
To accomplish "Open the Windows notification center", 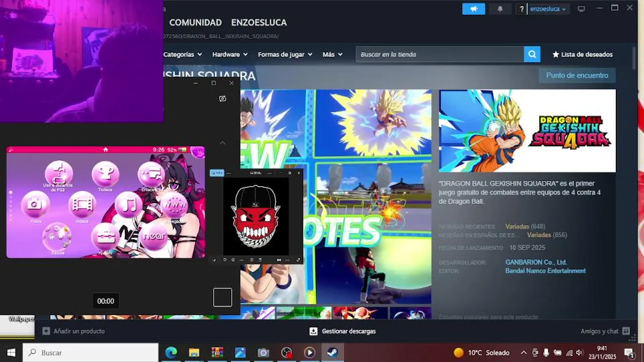I will point(629,352).
